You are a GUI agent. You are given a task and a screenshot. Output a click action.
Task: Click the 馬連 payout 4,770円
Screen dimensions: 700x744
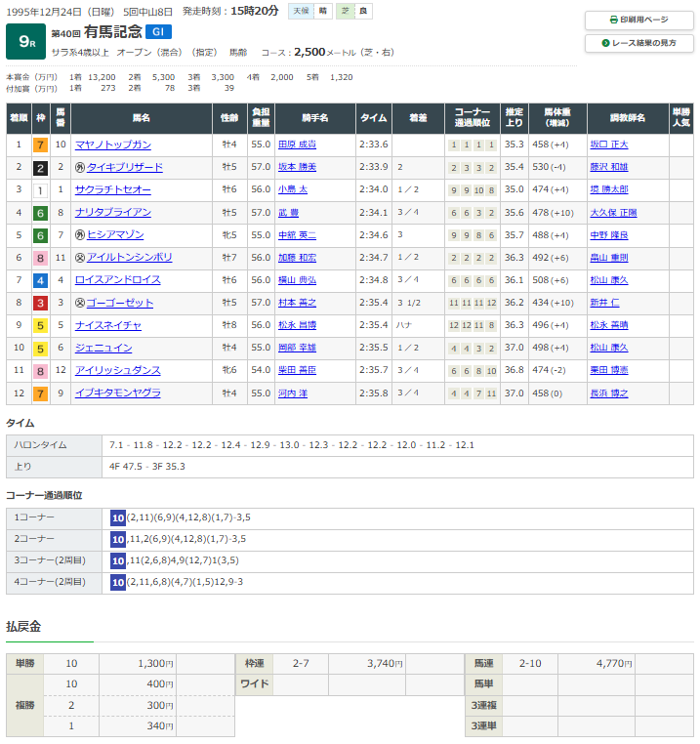click(x=614, y=664)
